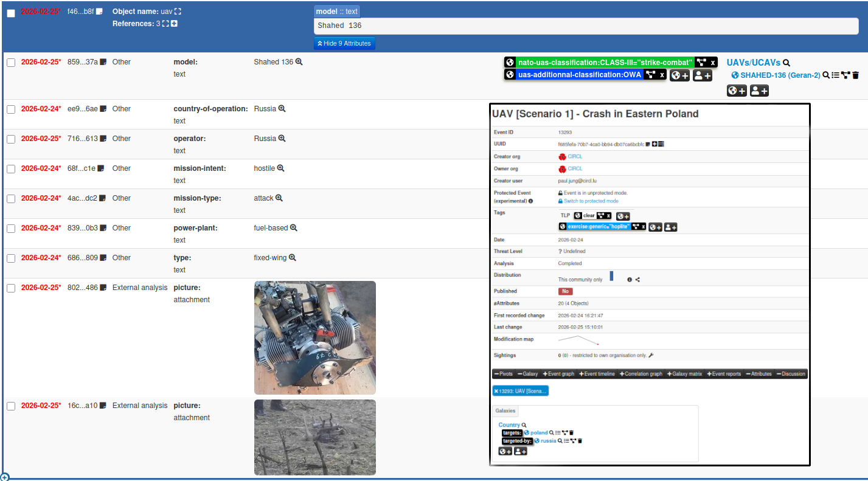Click the Switch to protected mode link
Screen dimensions: 868x481
point(591,201)
